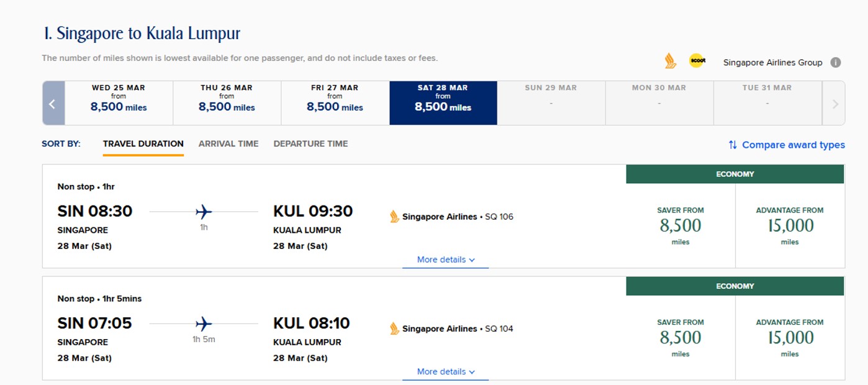Click the airplane icon on the SQ 106 flight
Viewport: 868px width, 385px height.
tap(204, 212)
